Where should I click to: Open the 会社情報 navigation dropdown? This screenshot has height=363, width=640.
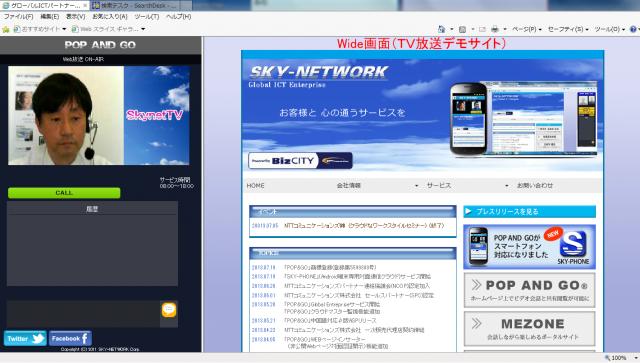coord(377,185)
